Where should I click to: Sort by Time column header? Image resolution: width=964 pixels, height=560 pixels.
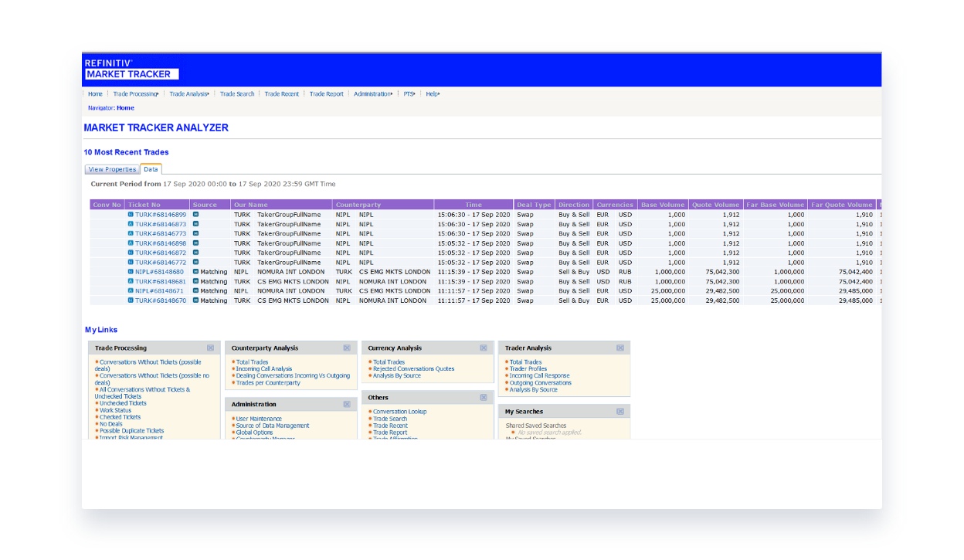click(474, 205)
